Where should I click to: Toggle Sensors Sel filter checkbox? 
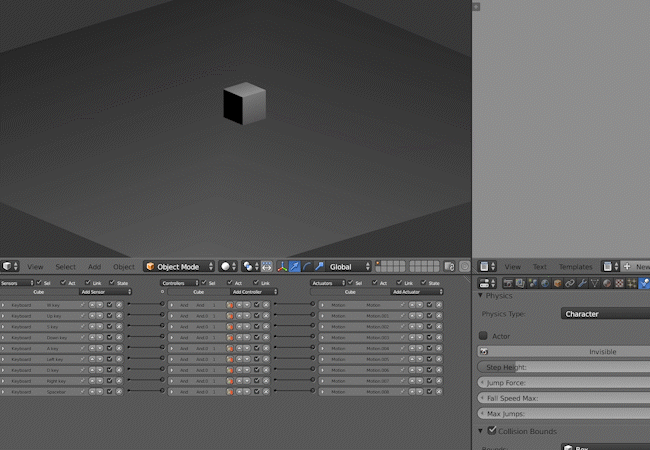[39, 283]
